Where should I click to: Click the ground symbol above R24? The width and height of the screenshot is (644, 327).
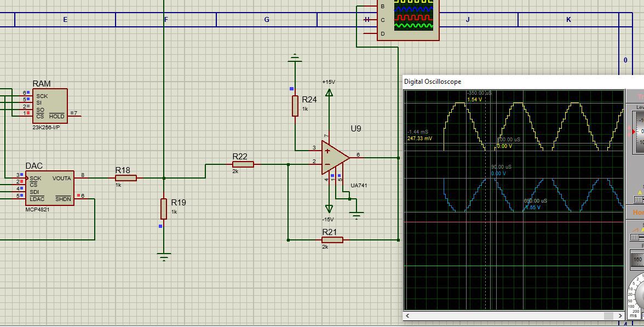[295, 58]
